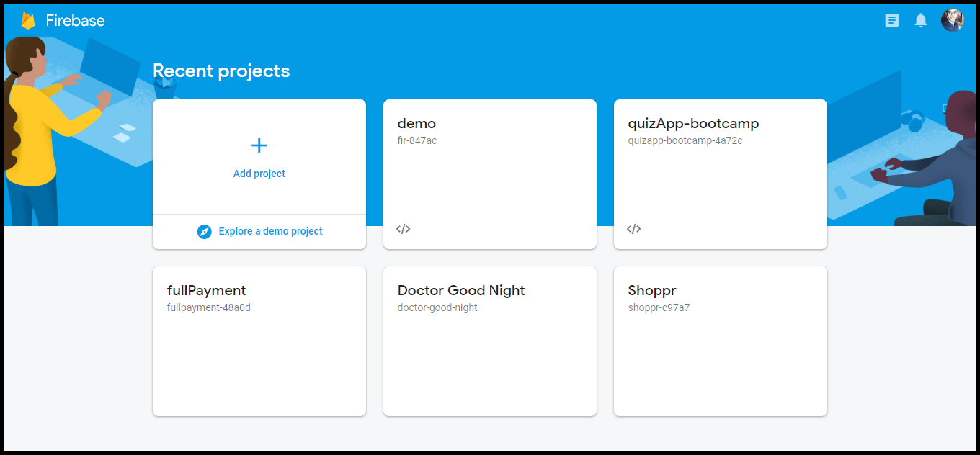Click project ID shoppr-c97a7
The image size is (980, 455).
pos(659,308)
